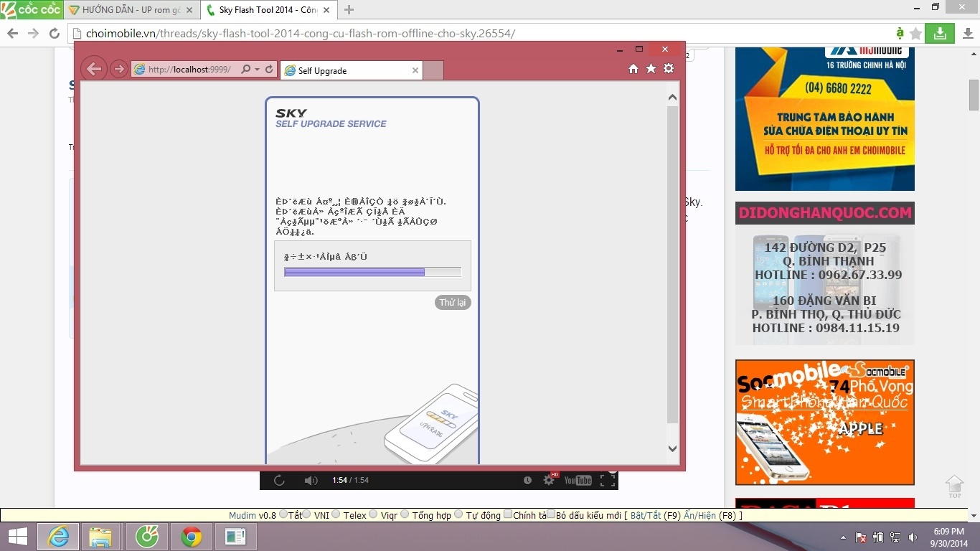The image size is (980, 551).
Task: Mute the YouTube video volume
Action: coord(311,481)
